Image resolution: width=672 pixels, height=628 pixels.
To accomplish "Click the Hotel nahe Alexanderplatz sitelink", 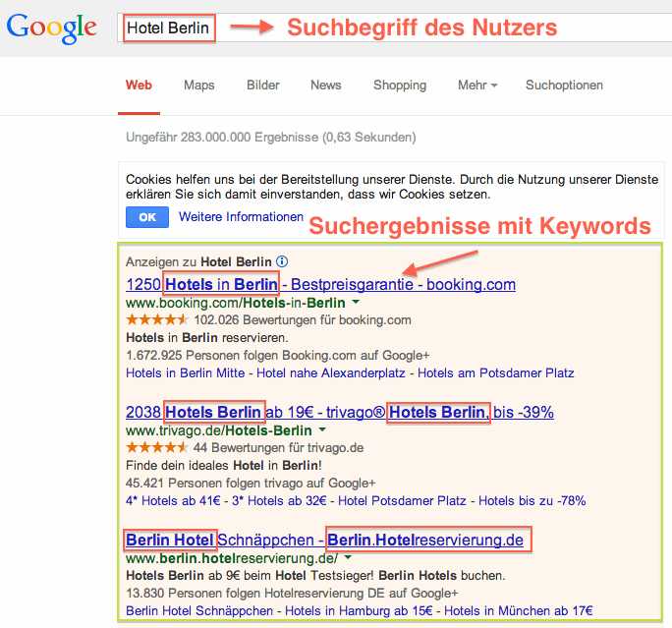I will 330,372.
